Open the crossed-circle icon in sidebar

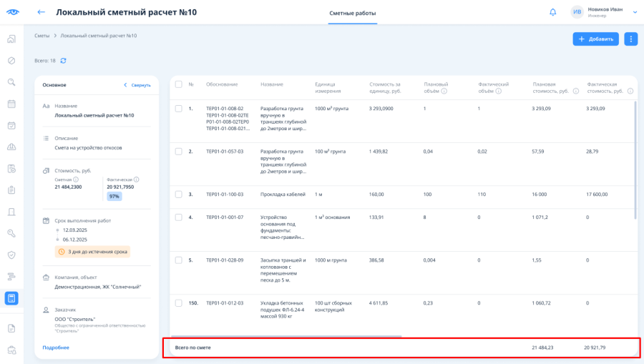11,61
